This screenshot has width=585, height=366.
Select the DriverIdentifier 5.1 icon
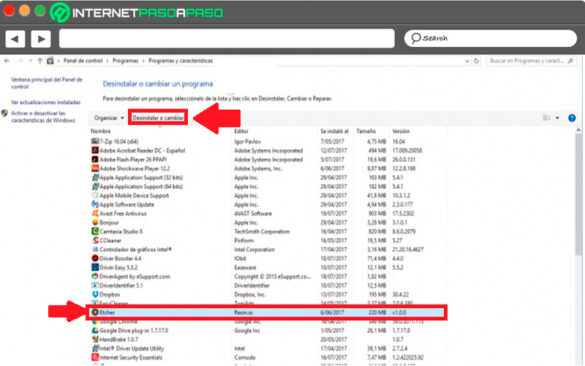(95, 285)
